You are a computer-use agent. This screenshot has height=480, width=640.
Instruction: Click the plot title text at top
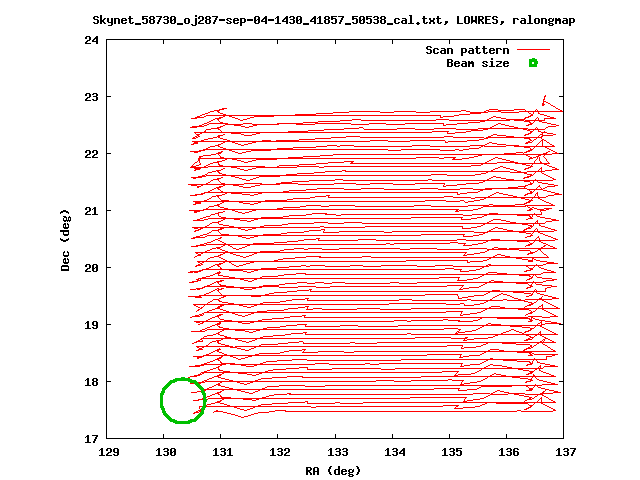pyautogui.click(x=333, y=20)
